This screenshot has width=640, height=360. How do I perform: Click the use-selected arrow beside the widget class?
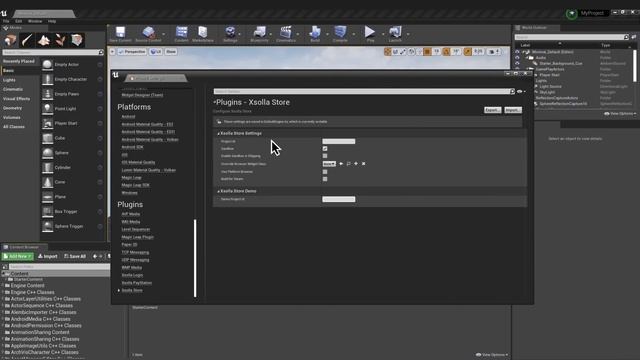click(341, 164)
